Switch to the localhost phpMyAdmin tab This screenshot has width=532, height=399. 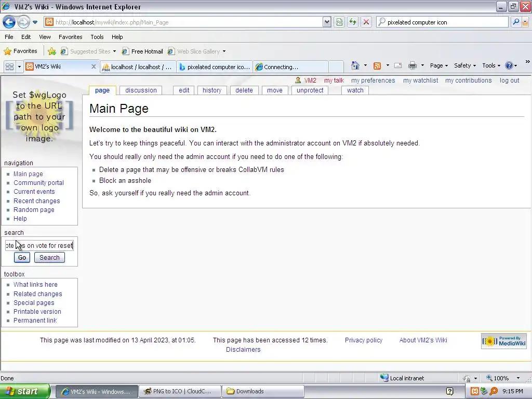click(x=138, y=67)
